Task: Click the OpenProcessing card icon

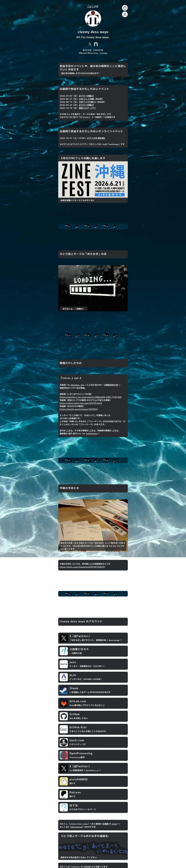Action: pos(64,755)
